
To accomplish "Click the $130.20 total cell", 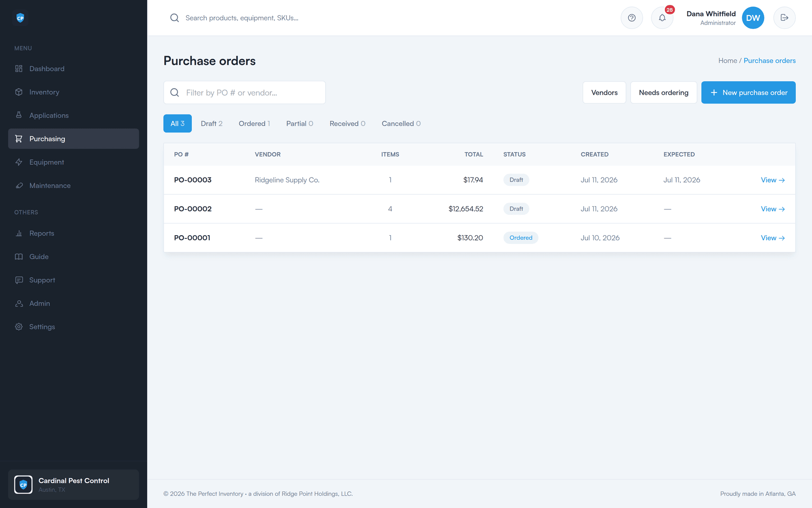I will [x=470, y=238].
